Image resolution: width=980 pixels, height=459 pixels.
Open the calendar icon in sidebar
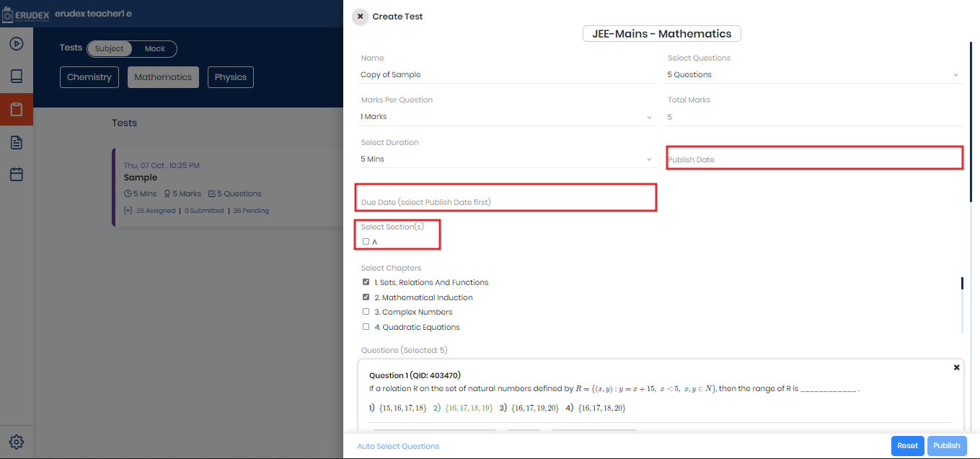[17, 175]
